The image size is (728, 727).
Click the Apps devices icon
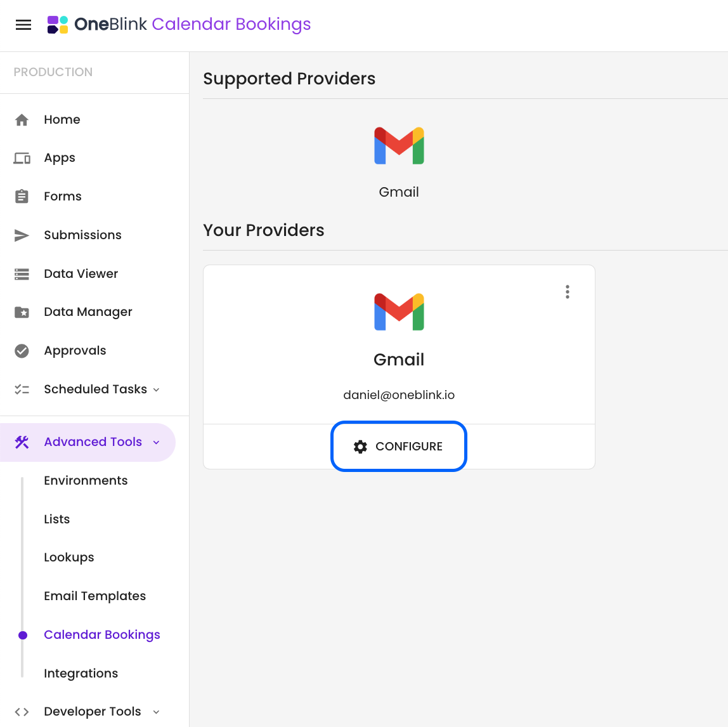click(x=22, y=159)
